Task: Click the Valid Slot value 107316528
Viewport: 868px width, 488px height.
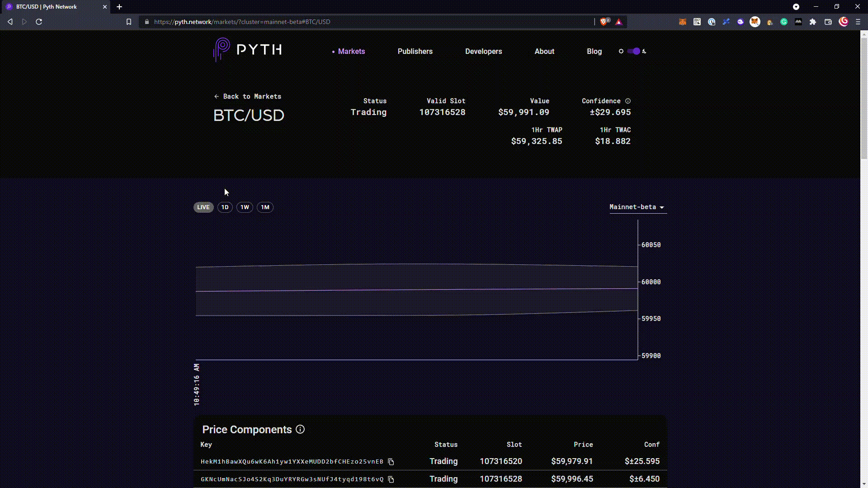Action: point(442,113)
